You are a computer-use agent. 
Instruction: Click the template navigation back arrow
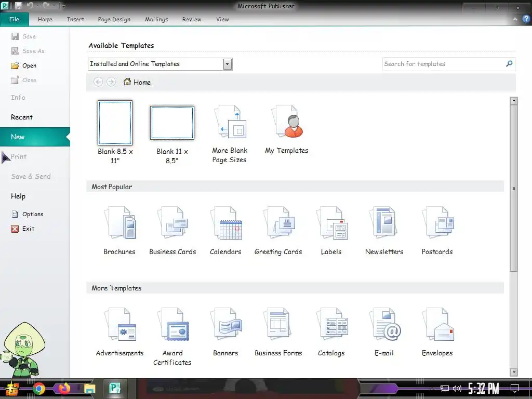point(98,82)
